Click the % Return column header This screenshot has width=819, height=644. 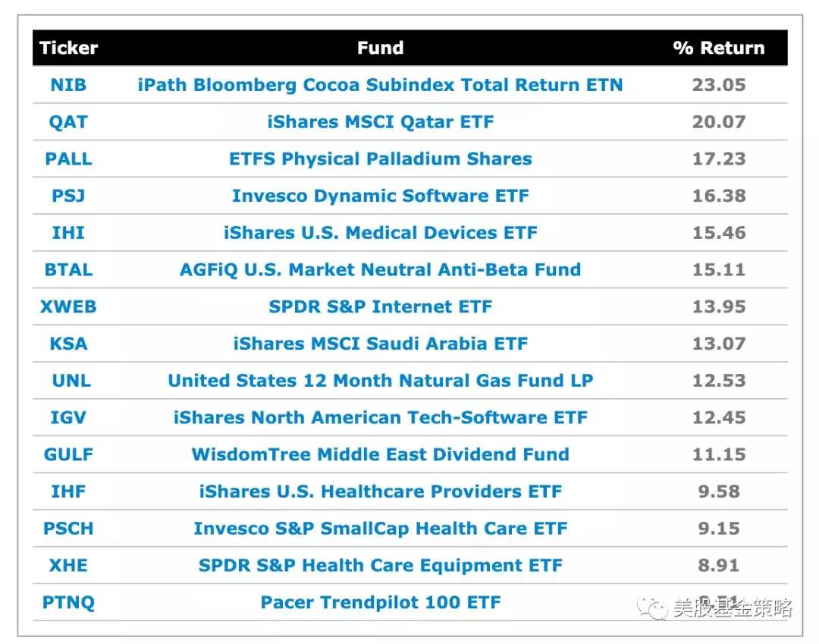[x=718, y=48]
